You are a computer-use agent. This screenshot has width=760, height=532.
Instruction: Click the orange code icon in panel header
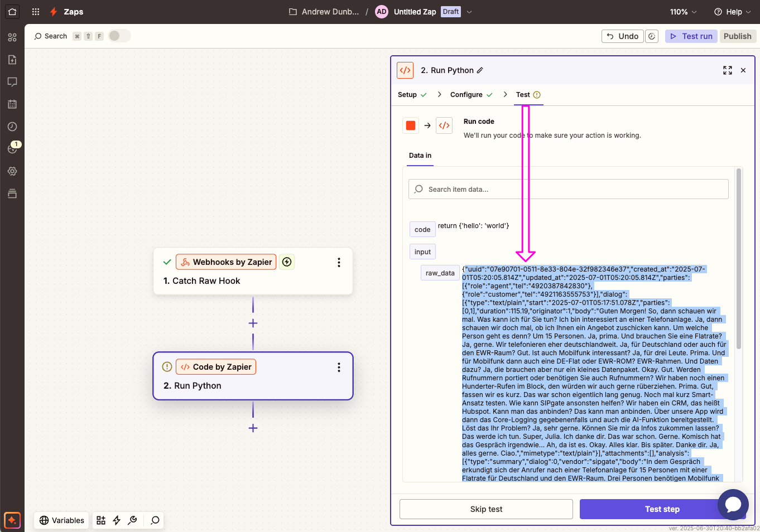(x=405, y=70)
